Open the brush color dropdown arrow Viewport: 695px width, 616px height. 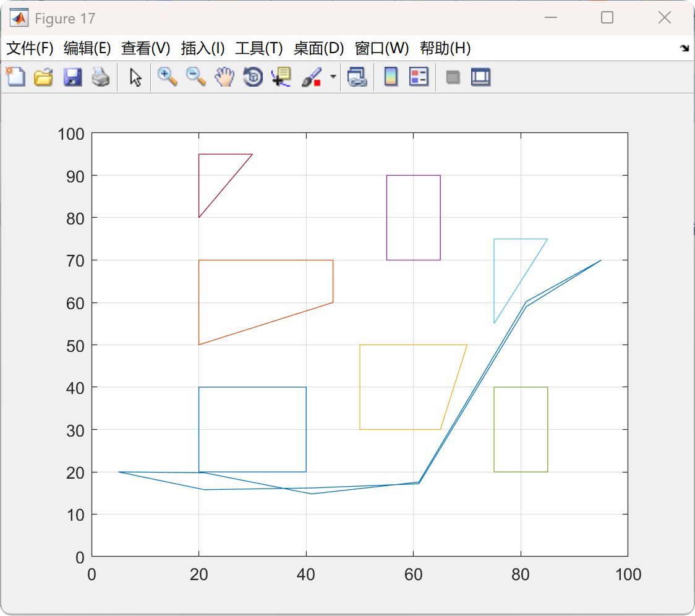tap(333, 77)
